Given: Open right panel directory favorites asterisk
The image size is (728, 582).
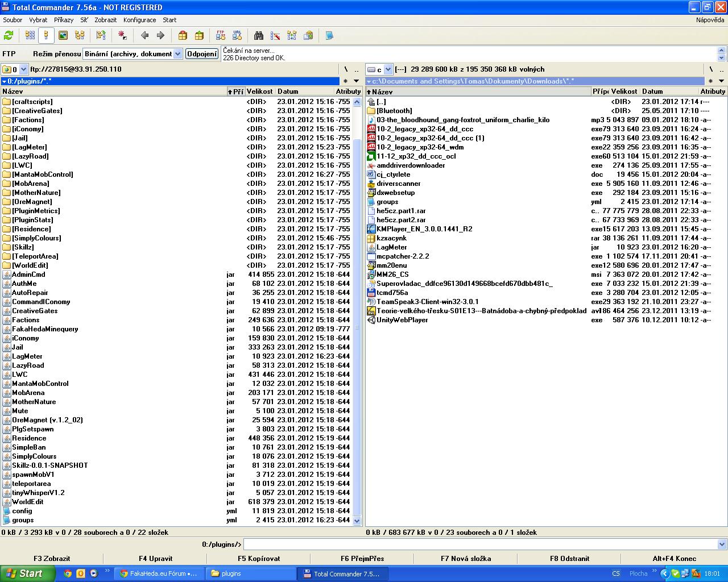Looking at the screenshot, I should point(710,81).
